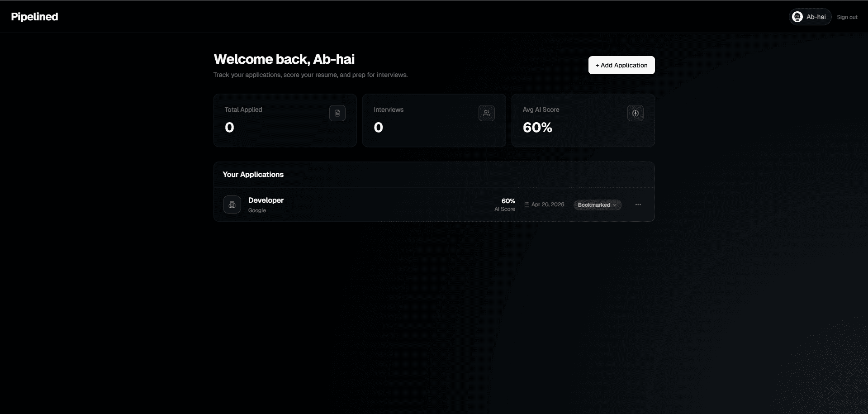Select the Interviews count 0
868x414 pixels.
(x=378, y=128)
